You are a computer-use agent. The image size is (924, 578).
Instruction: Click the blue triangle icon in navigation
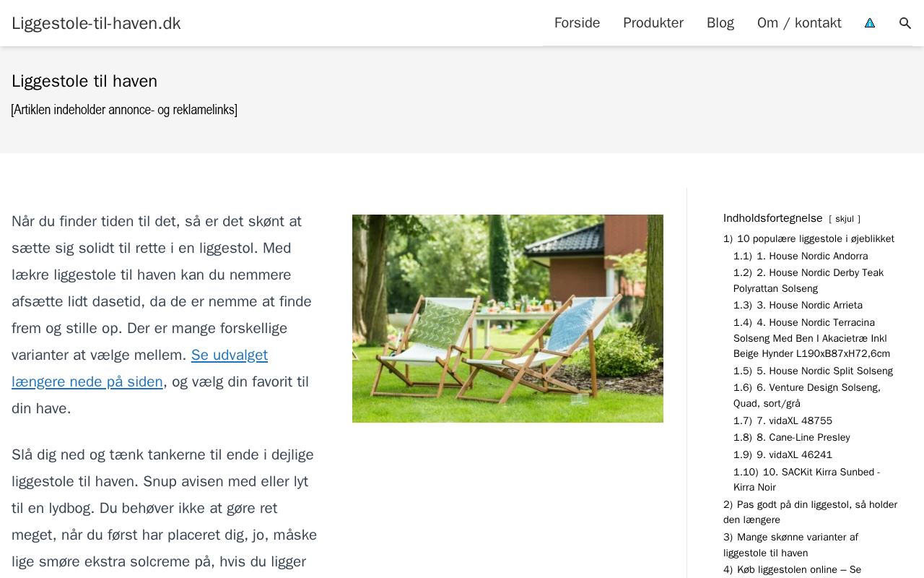tap(870, 23)
